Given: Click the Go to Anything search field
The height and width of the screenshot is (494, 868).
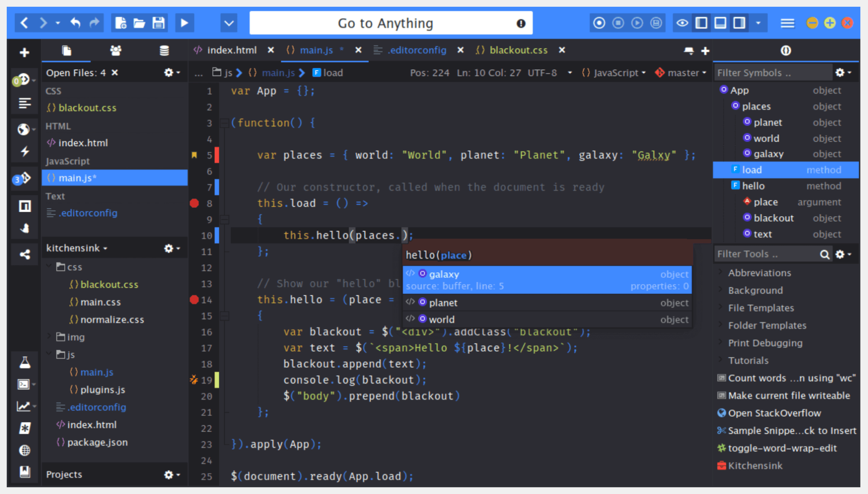Looking at the screenshot, I should pos(385,23).
